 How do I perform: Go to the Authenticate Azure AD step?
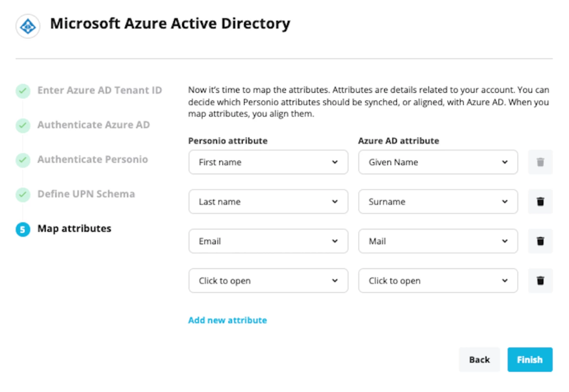[94, 125]
